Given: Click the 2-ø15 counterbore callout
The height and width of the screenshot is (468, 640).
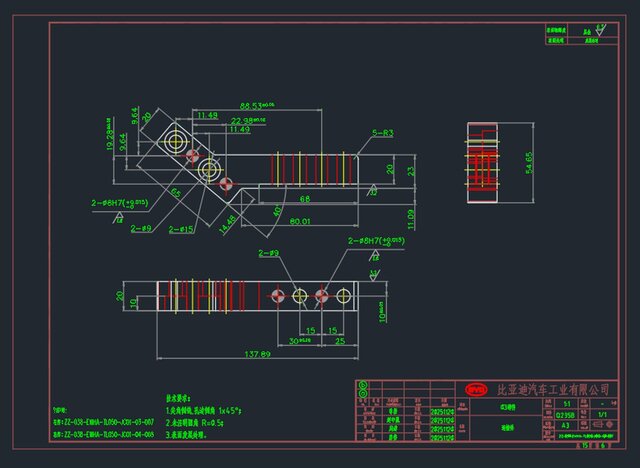Looking at the screenshot, I should (x=181, y=230).
